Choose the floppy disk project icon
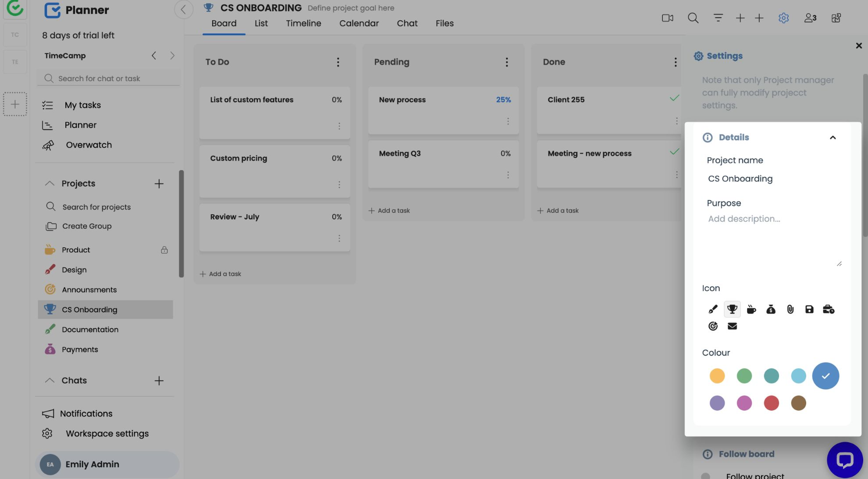Screen dimensions: 868x479 [809, 309]
